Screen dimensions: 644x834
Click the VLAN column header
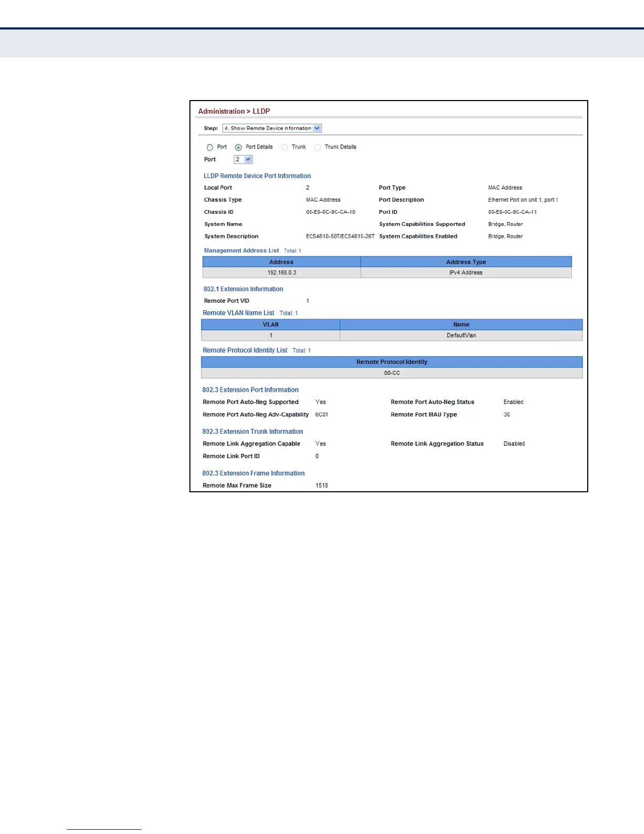(x=270, y=324)
